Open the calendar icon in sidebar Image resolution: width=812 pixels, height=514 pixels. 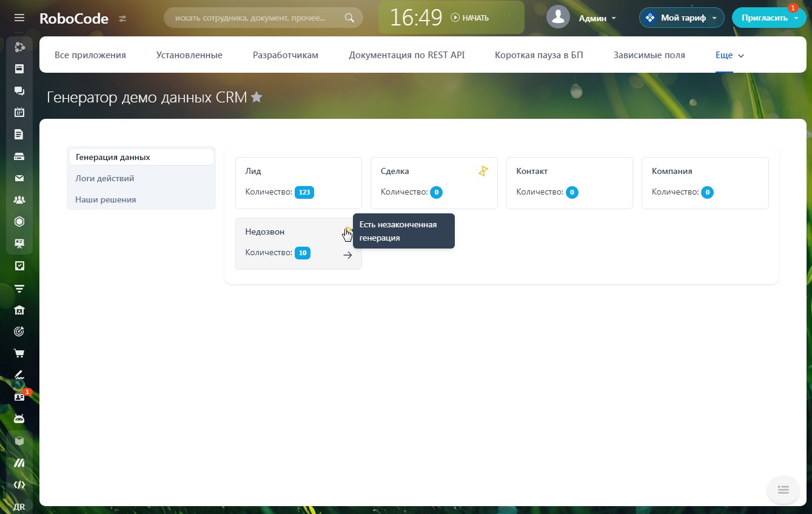pos(19,112)
